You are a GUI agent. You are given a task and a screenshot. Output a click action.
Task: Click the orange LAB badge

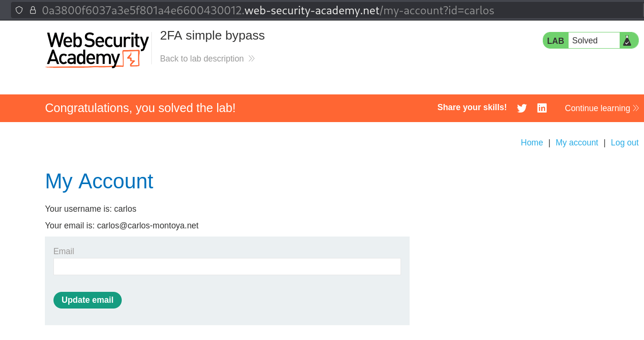(x=555, y=40)
